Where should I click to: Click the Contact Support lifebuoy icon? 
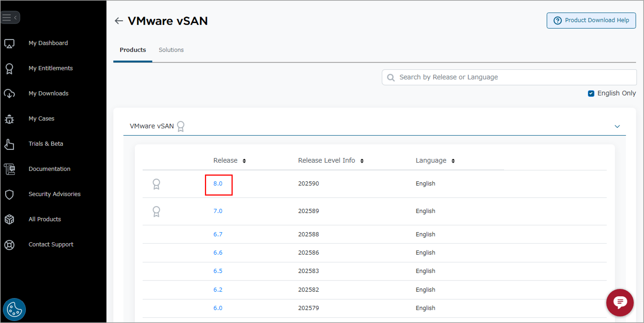click(x=9, y=245)
